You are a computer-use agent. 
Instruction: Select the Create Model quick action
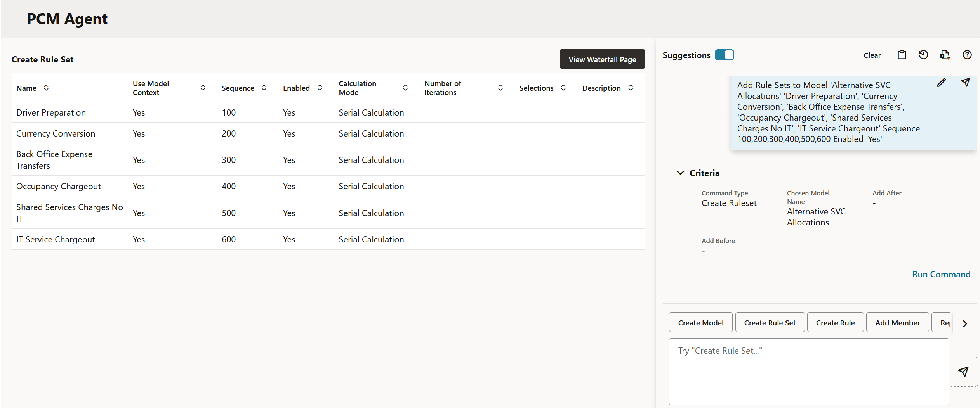(x=700, y=322)
